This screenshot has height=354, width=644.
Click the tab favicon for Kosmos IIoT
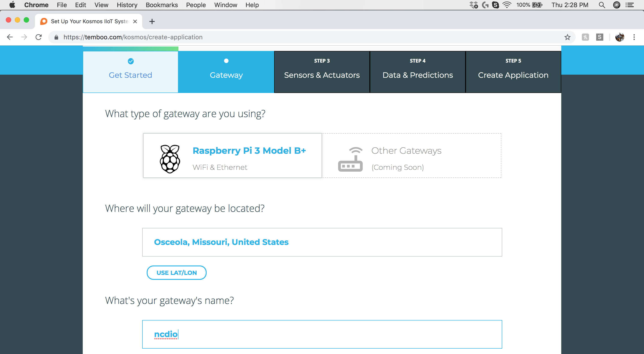(x=44, y=21)
